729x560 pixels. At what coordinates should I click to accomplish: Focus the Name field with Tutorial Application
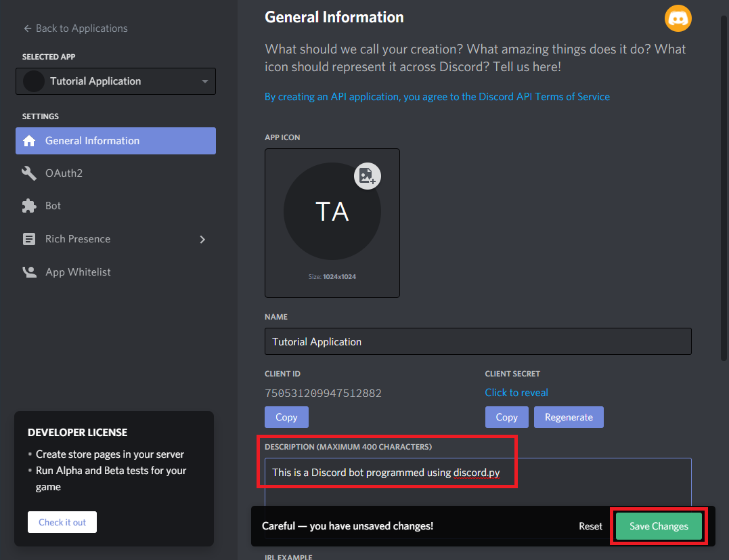[x=478, y=341]
